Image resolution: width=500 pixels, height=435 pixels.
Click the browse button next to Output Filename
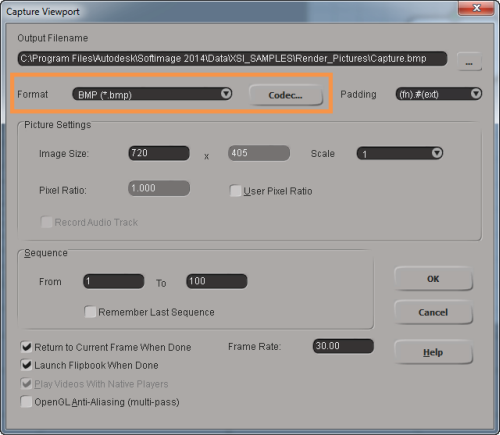[469, 61]
